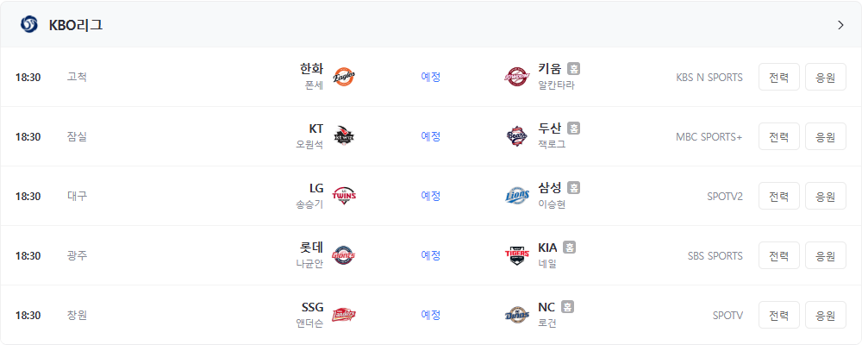
Task: Select the LG Twins team logo
Action: click(x=344, y=196)
